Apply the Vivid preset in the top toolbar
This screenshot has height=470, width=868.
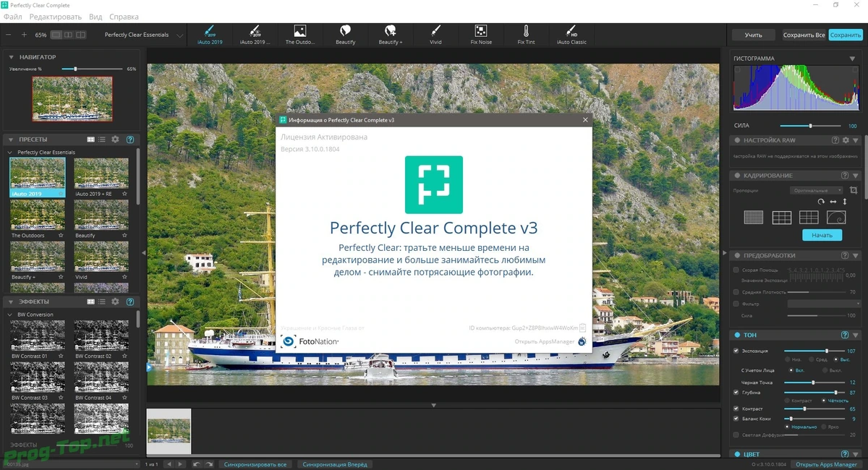tap(435, 34)
